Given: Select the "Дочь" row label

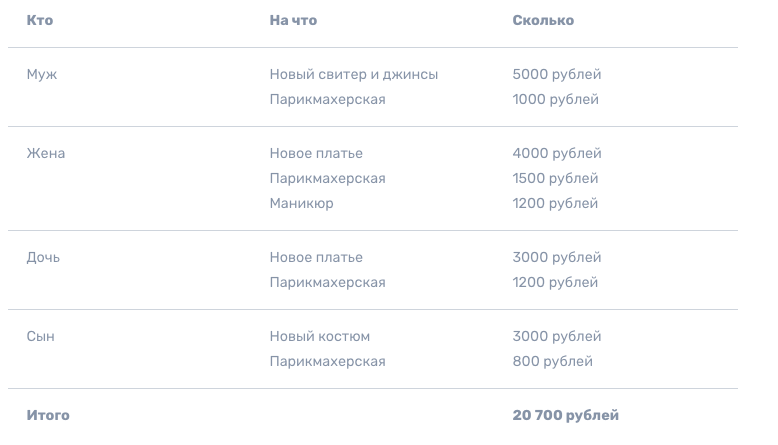Looking at the screenshot, I should coord(43,257).
